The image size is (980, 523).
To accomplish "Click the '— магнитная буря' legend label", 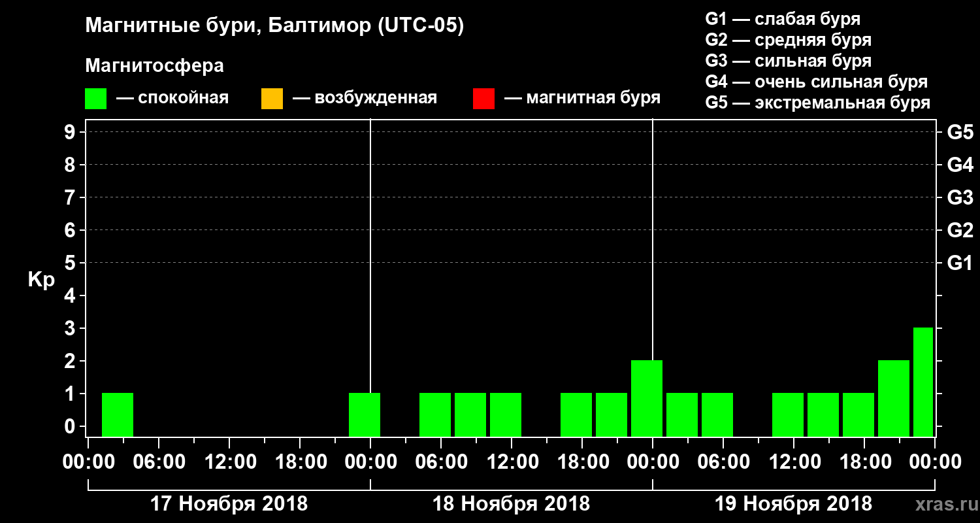I will [582, 98].
